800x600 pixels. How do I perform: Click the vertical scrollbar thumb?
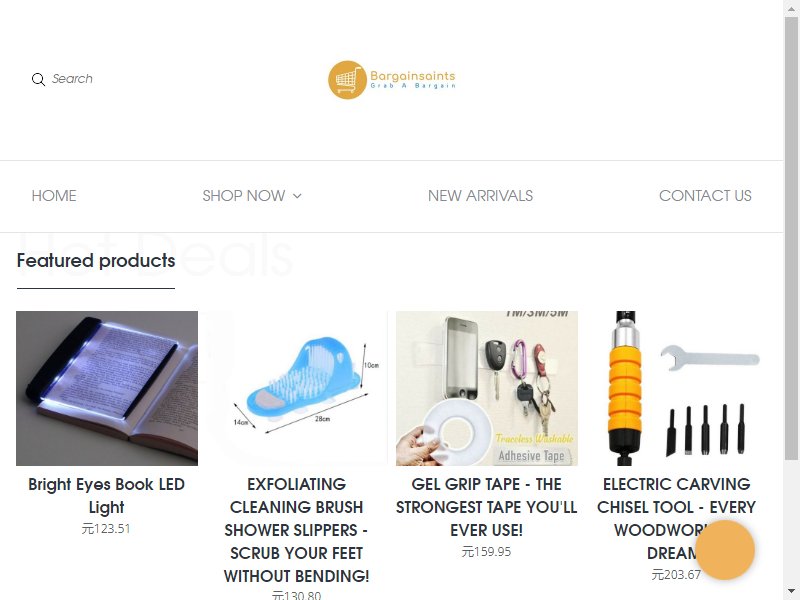click(791, 240)
